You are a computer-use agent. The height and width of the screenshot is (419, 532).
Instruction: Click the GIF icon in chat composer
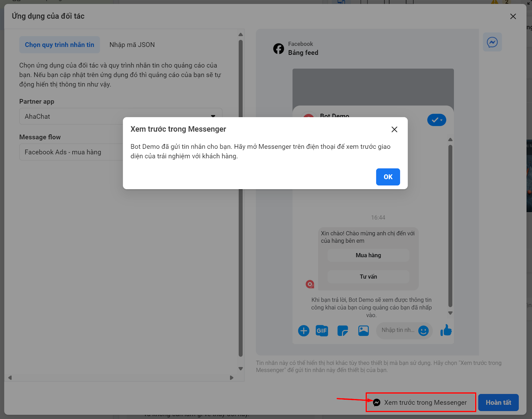pyautogui.click(x=322, y=331)
